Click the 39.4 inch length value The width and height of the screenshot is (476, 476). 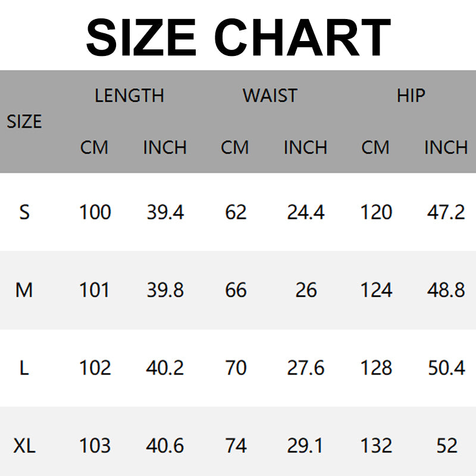[165, 212]
